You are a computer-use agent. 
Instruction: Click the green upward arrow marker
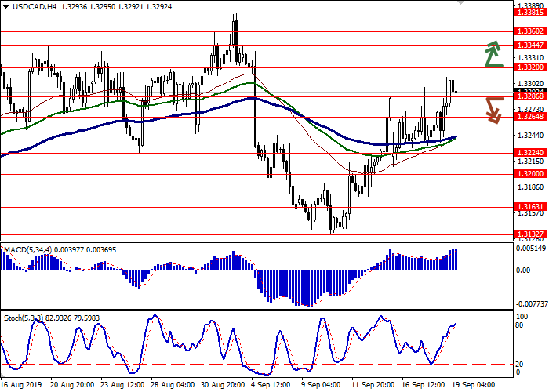point(493,53)
